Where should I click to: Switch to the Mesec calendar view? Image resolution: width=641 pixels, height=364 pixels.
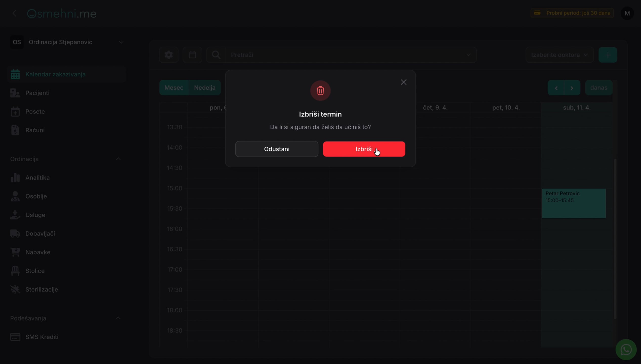pos(174,88)
